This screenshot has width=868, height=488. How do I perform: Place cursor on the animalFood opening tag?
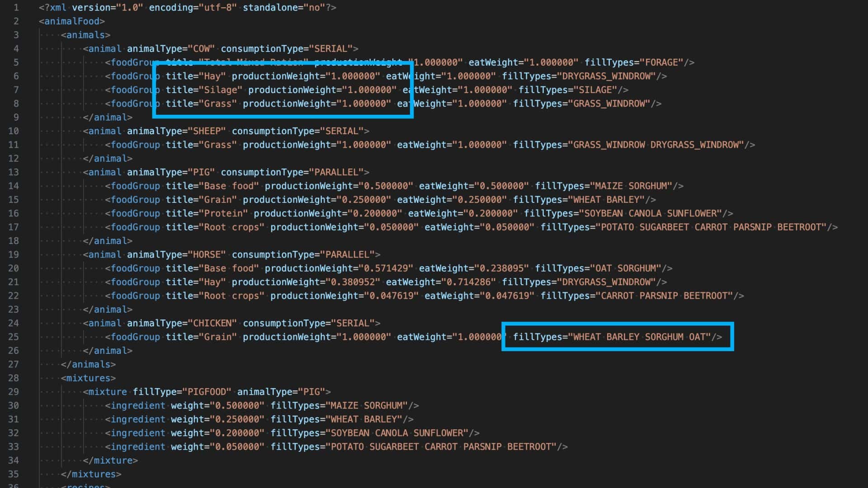click(72, 21)
